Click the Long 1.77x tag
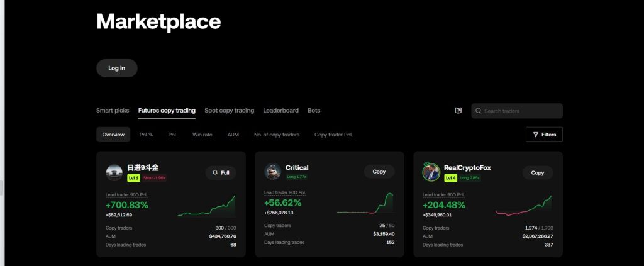The image size is (644, 266). click(x=297, y=177)
